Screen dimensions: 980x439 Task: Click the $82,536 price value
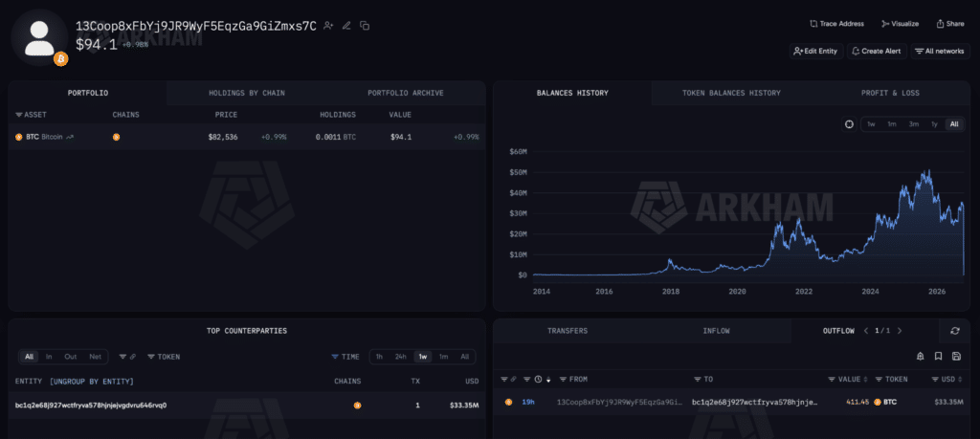[x=223, y=137]
